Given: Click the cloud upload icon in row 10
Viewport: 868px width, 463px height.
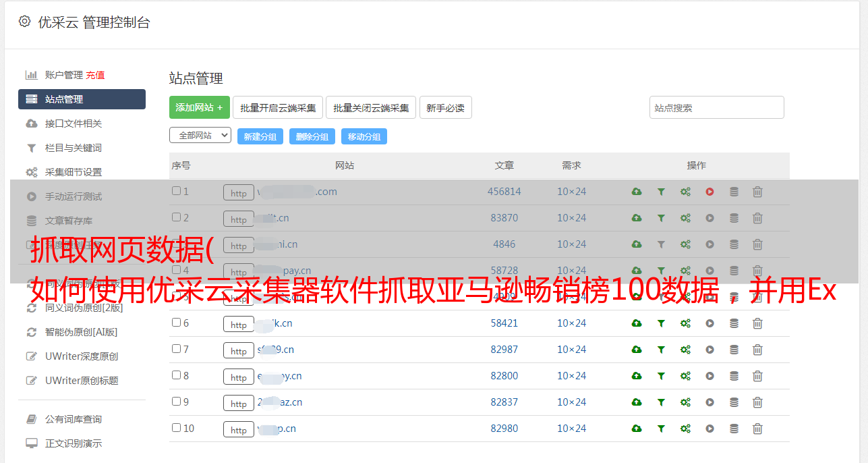Looking at the screenshot, I should pyautogui.click(x=637, y=429).
